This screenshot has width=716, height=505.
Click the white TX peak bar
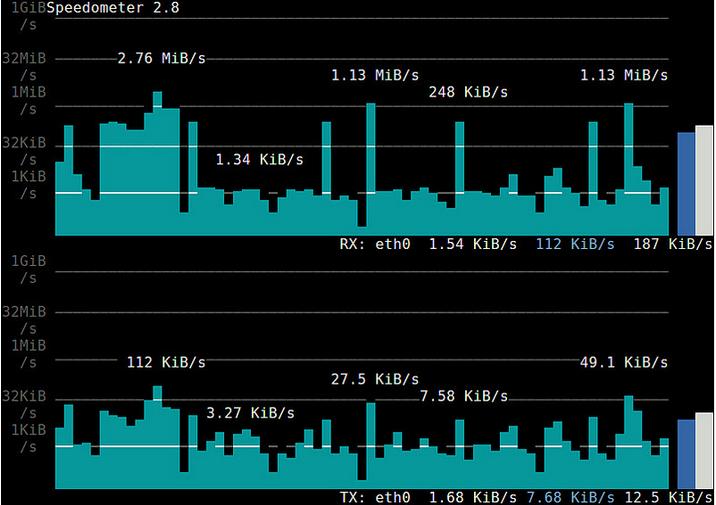pyautogui.click(x=704, y=450)
